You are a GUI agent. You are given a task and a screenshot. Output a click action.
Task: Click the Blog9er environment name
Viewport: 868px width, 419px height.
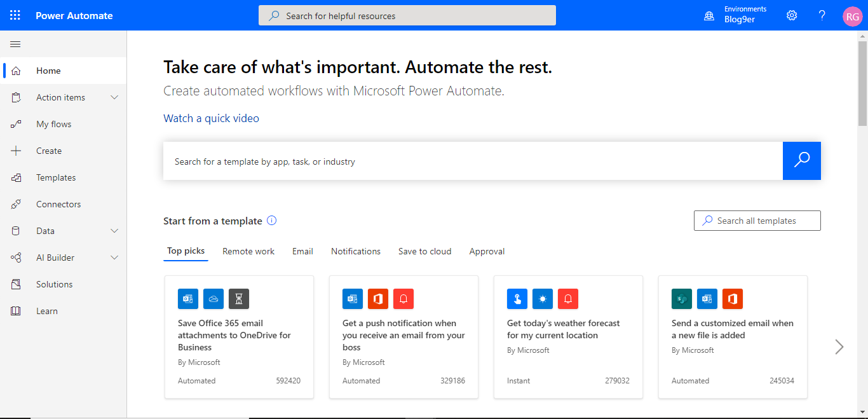740,20
